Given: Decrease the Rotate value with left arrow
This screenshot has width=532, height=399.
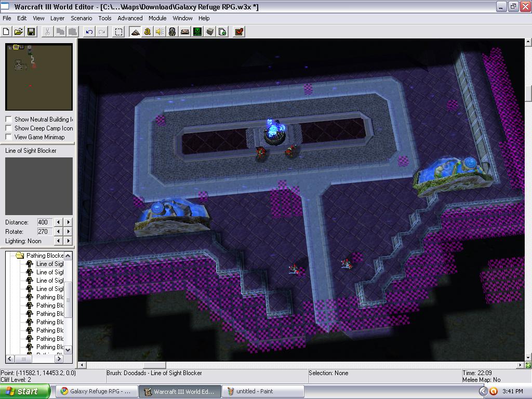Looking at the screenshot, I should 59,232.
